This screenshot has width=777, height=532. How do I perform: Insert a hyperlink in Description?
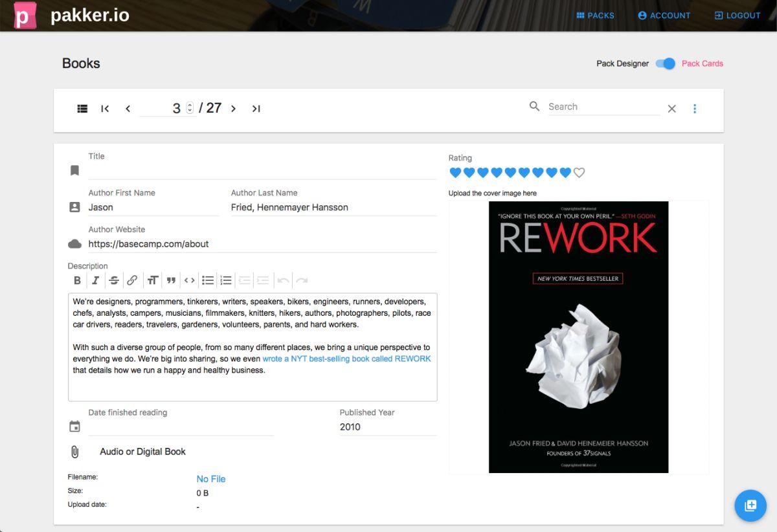click(132, 280)
